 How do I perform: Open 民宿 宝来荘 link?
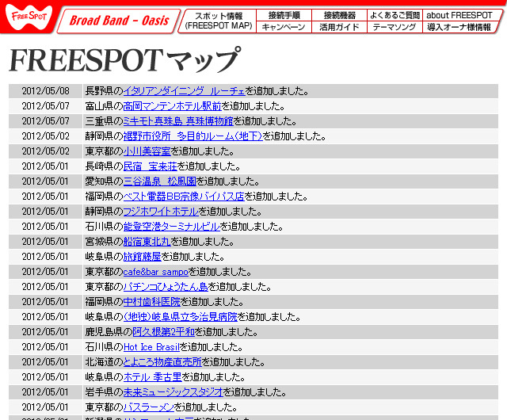pyautogui.click(x=151, y=166)
